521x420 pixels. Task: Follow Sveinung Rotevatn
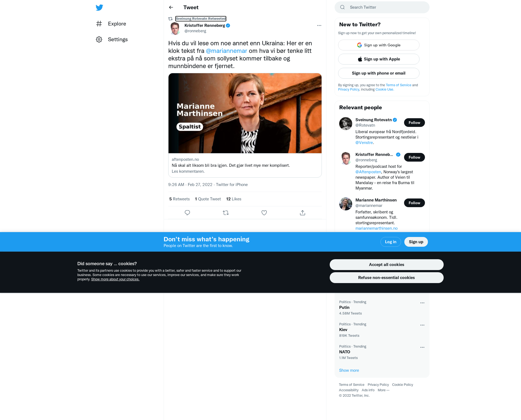[414, 123]
